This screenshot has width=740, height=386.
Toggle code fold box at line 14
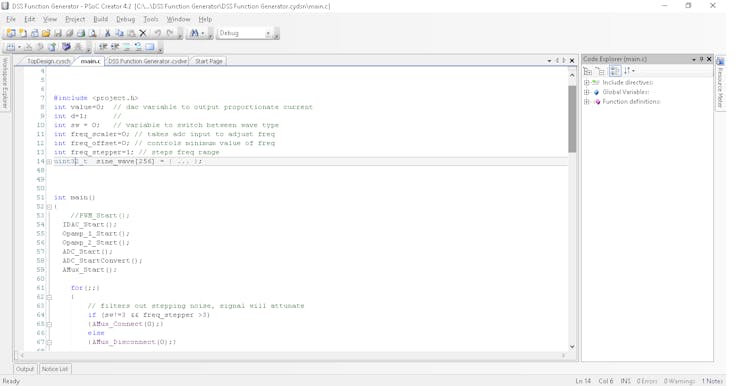click(x=49, y=161)
